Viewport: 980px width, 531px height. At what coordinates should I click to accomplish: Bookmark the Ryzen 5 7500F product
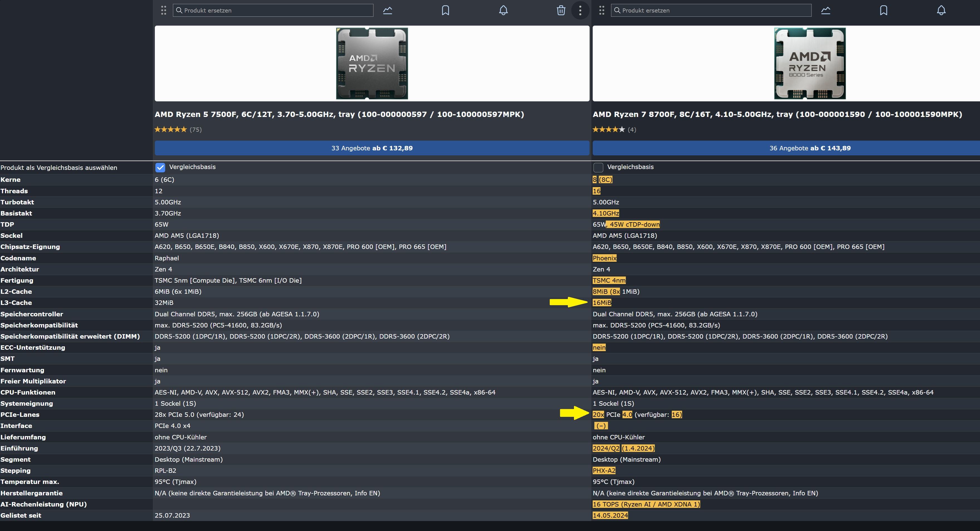coord(445,10)
